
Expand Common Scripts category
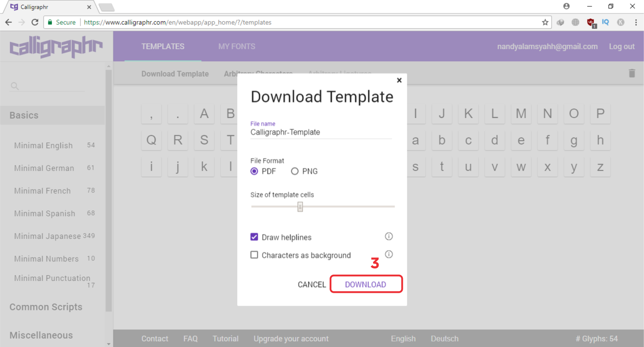46,307
